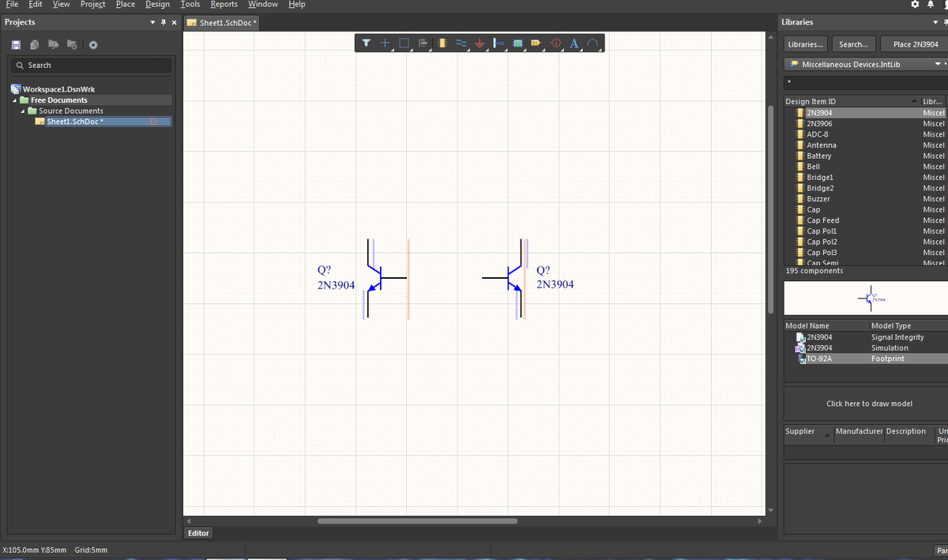
Task: Open the Design menu
Action: 157,5
